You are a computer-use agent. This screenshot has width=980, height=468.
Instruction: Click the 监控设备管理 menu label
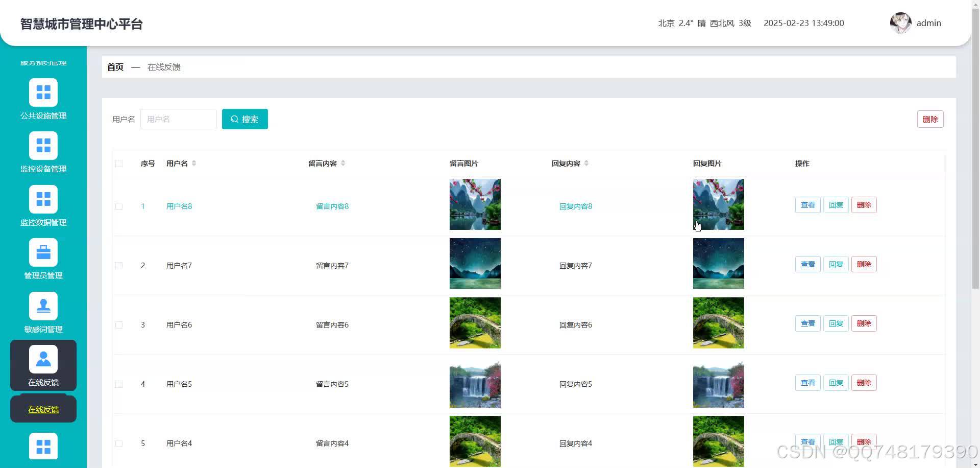click(43, 169)
